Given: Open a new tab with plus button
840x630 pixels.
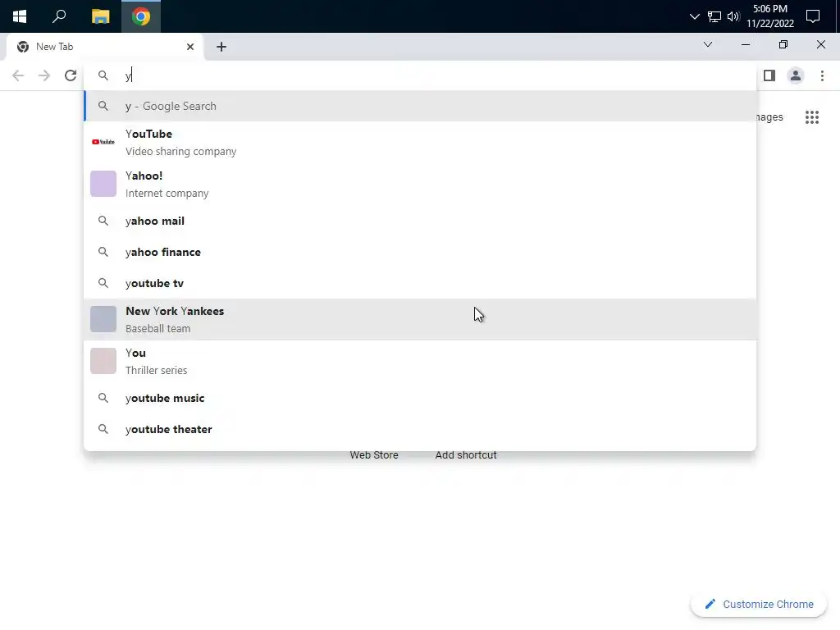Looking at the screenshot, I should (221, 47).
